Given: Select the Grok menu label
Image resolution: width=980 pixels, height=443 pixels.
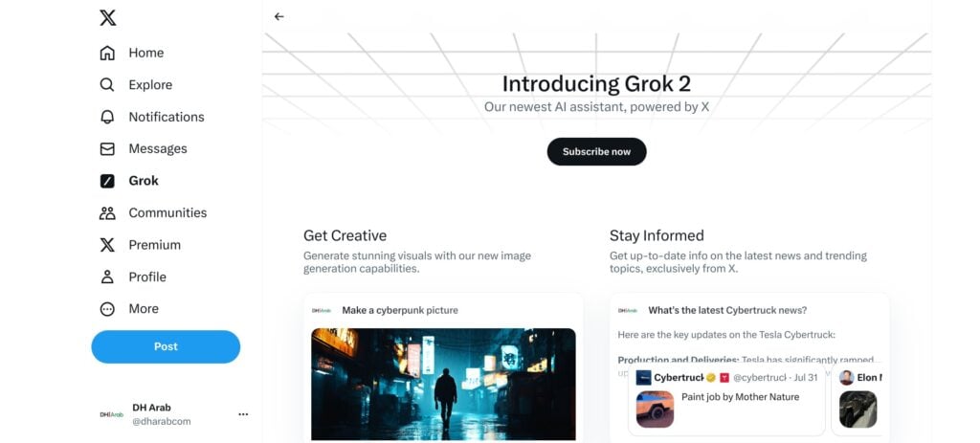Looking at the screenshot, I should [144, 181].
